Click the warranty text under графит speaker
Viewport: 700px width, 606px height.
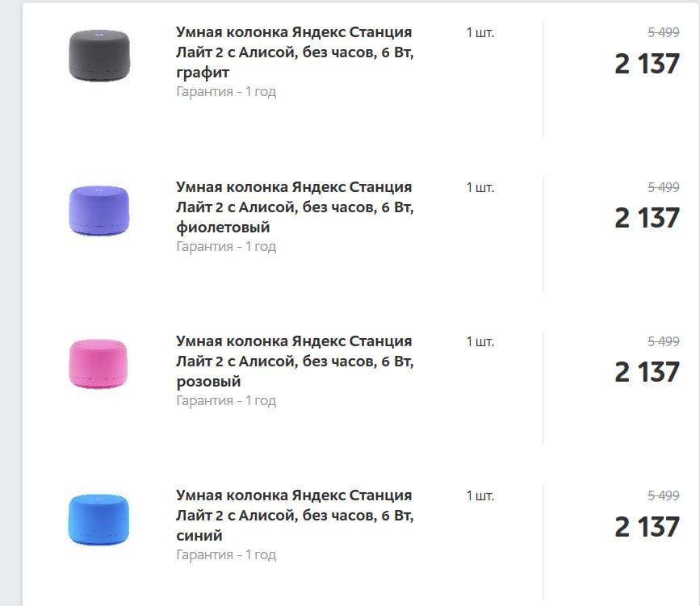pyautogui.click(x=226, y=92)
